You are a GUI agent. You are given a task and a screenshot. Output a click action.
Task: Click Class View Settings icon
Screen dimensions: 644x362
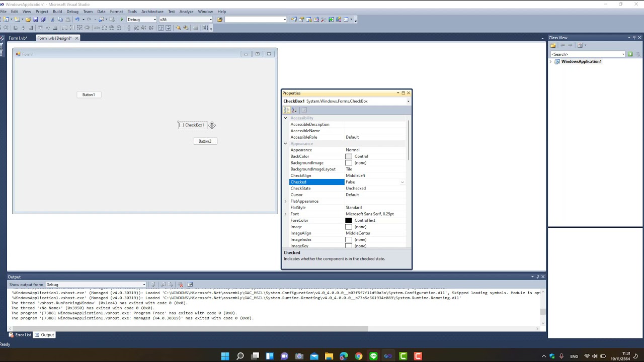coord(580,45)
